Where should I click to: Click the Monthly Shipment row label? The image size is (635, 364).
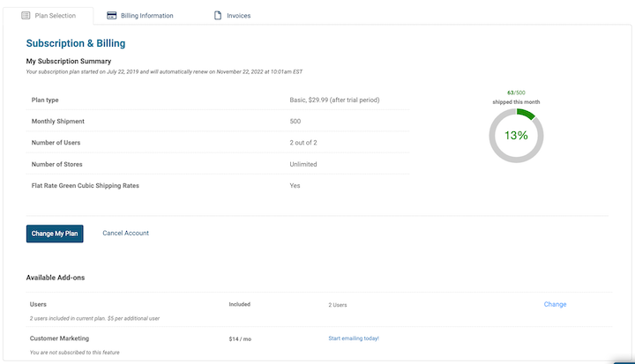click(58, 122)
